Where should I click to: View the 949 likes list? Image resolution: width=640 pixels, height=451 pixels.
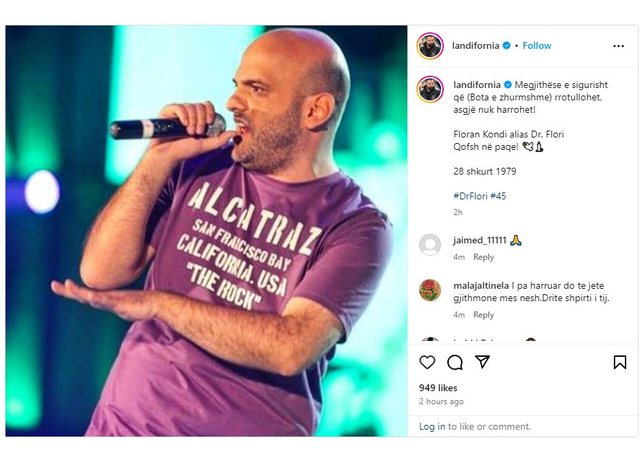click(x=438, y=387)
